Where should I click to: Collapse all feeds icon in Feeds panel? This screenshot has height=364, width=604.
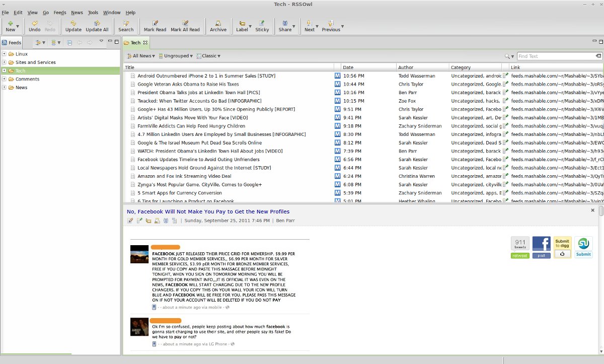pyautogui.click(x=69, y=43)
